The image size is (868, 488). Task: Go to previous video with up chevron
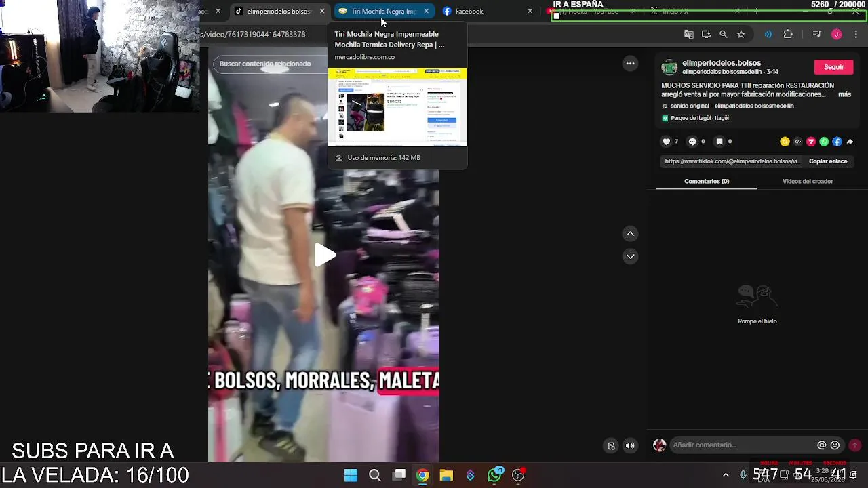point(630,234)
